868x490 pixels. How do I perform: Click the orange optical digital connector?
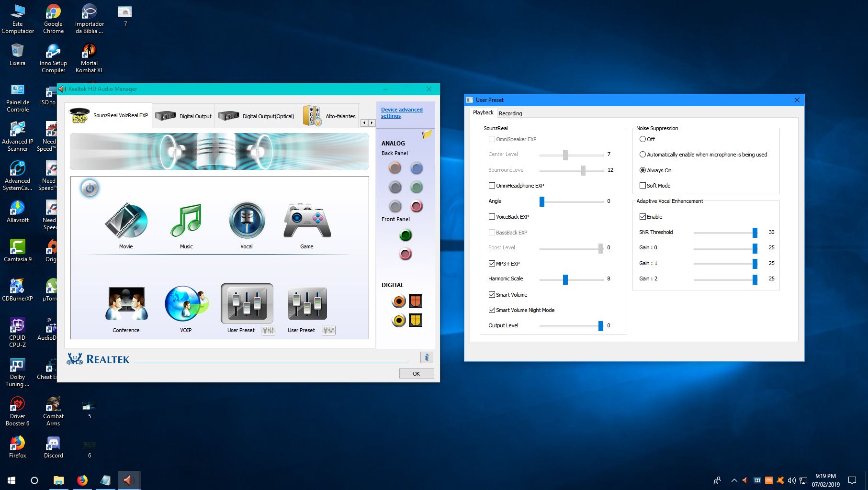click(x=416, y=301)
